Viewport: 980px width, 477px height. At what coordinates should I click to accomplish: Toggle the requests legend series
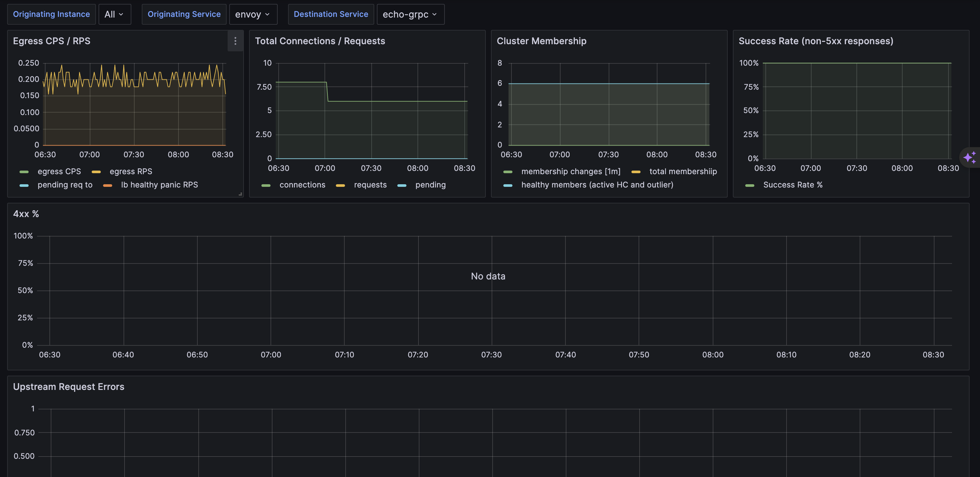(x=370, y=185)
